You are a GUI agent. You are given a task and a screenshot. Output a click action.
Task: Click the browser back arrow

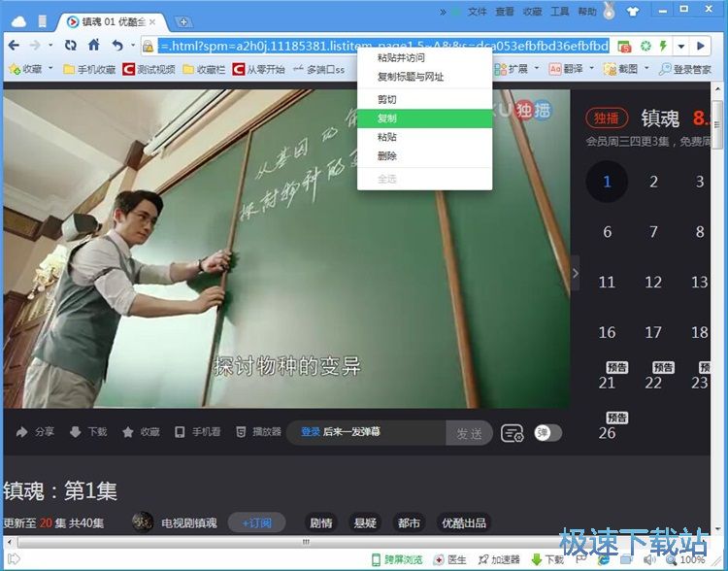(14, 45)
